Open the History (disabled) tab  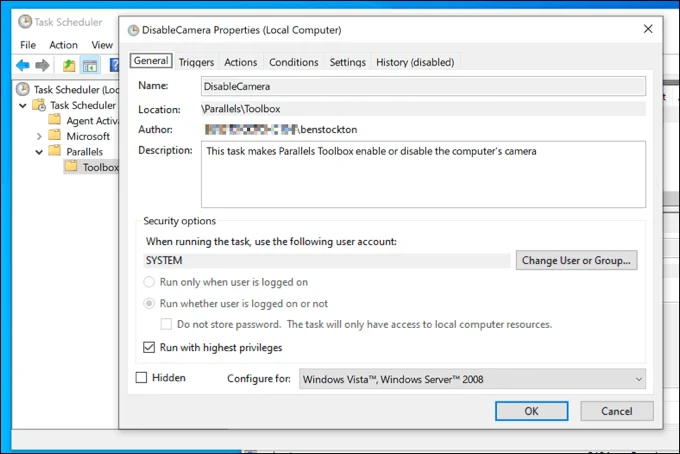coord(415,62)
